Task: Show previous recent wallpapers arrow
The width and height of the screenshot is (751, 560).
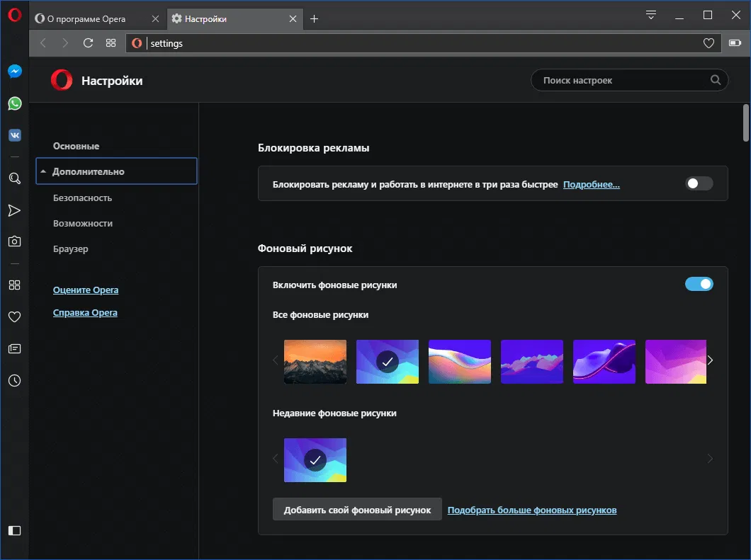Action: click(276, 459)
